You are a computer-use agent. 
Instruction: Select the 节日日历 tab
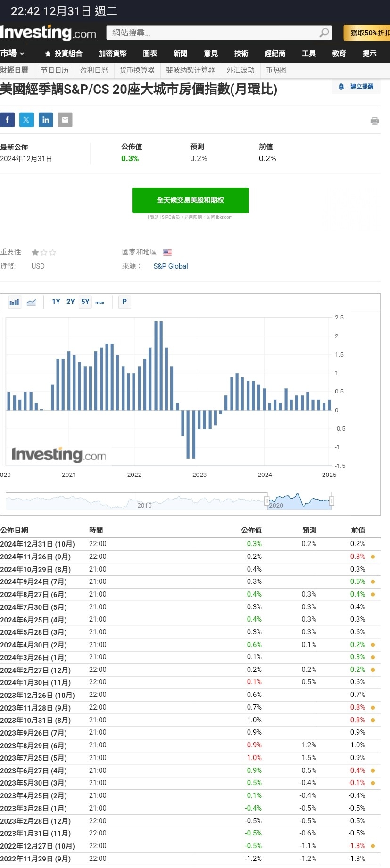[55, 70]
